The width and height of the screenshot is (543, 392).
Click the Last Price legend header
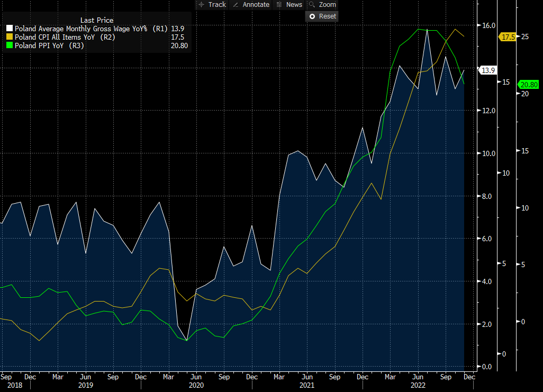(96, 20)
